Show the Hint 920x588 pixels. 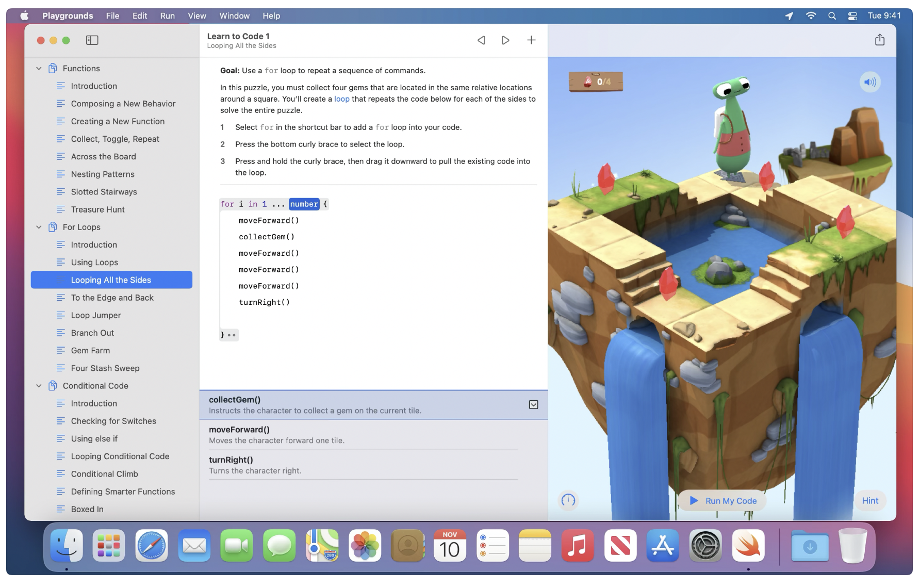coord(870,501)
